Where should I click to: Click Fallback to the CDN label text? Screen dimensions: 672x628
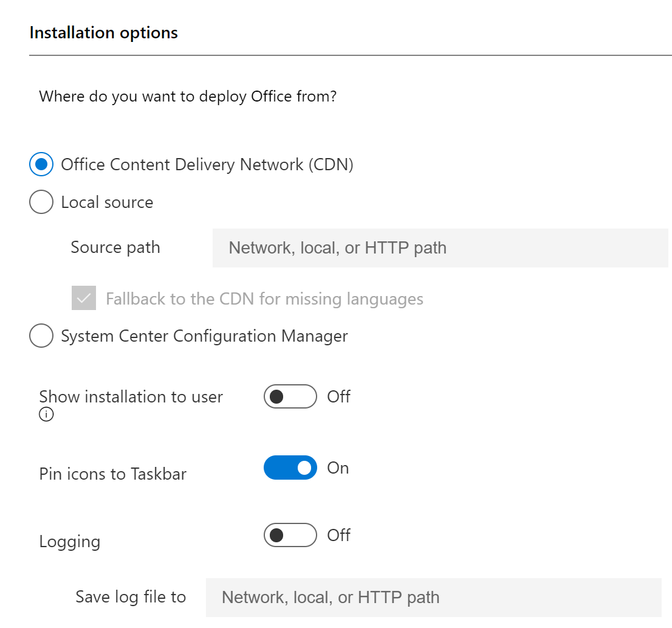coord(264,299)
